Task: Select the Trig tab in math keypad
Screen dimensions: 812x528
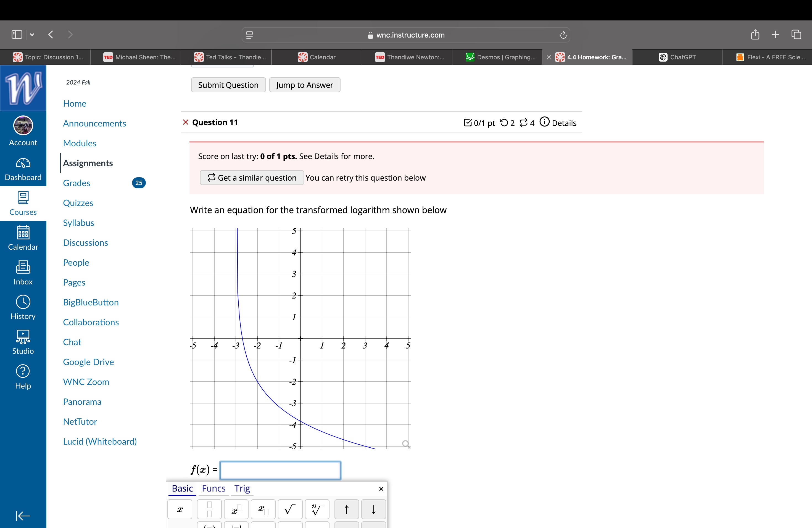Action: click(x=242, y=489)
